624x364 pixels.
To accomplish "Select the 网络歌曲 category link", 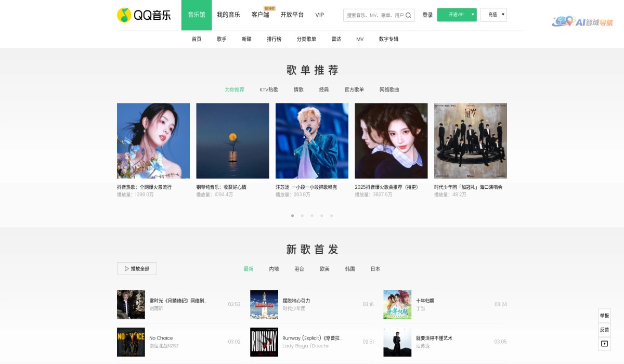I will click(x=391, y=89).
